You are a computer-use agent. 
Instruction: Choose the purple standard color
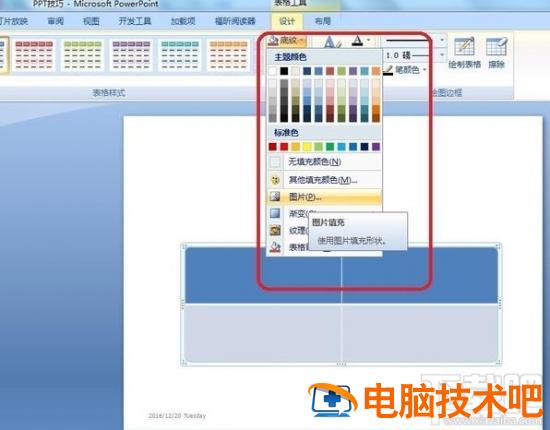(x=376, y=147)
